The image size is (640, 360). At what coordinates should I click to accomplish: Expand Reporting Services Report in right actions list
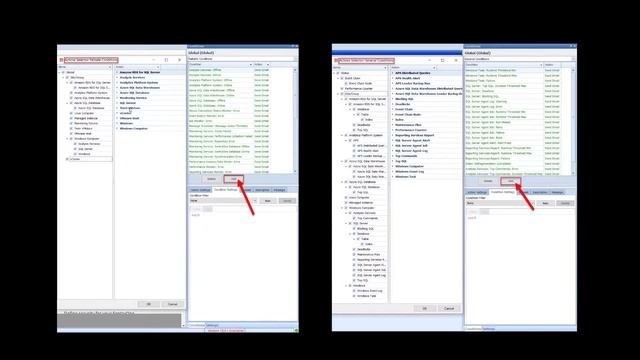[393, 135]
